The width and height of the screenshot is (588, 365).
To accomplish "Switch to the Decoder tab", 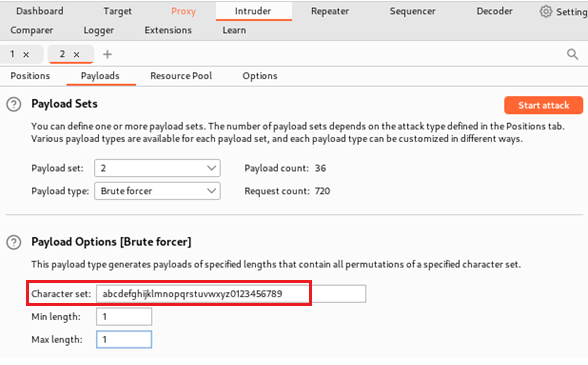I will pyautogui.click(x=495, y=11).
